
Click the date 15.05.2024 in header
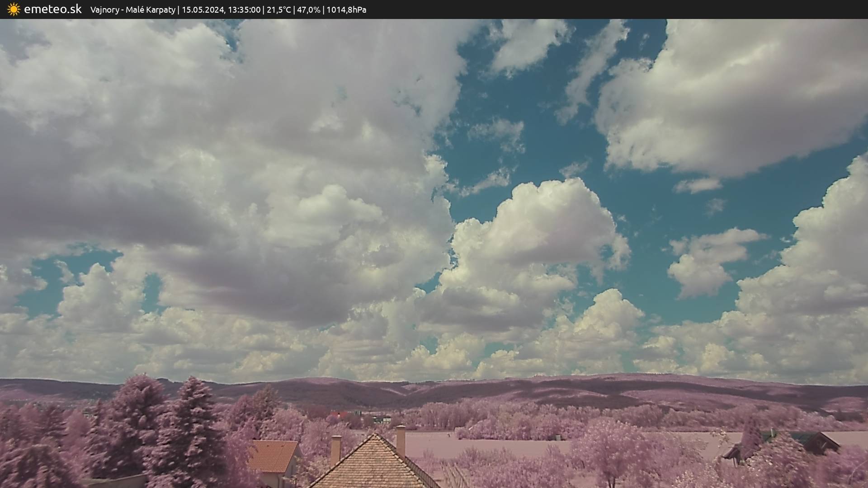(203, 9)
